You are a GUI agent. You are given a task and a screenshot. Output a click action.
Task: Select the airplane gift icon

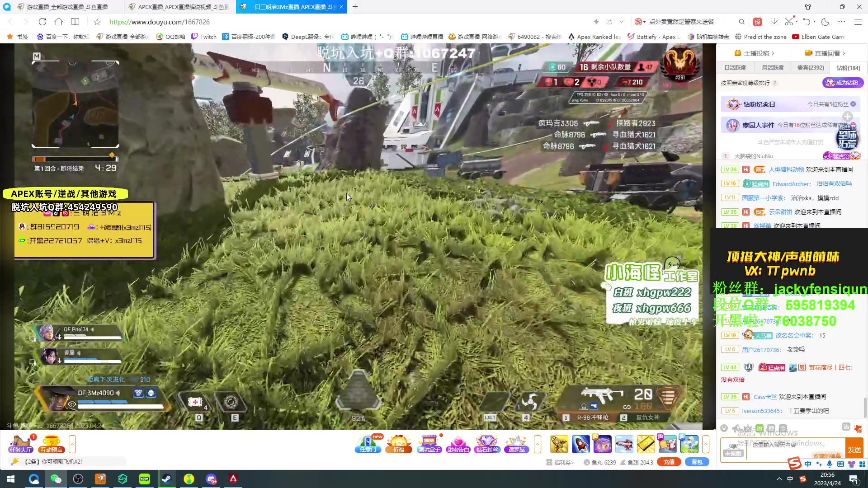click(x=624, y=444)
